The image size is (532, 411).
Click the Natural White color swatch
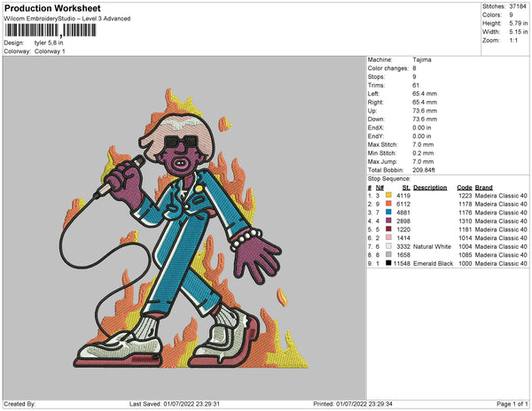click(x=389, y=246)
